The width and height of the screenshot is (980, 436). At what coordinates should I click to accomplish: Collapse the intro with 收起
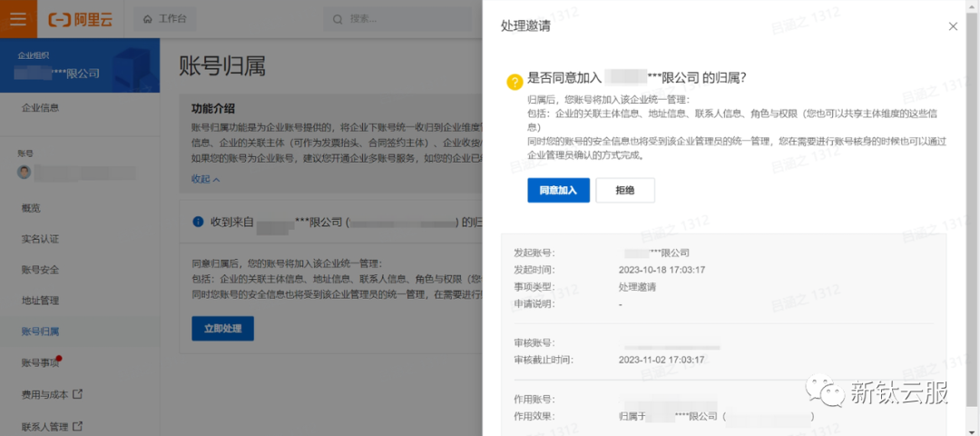206,179
